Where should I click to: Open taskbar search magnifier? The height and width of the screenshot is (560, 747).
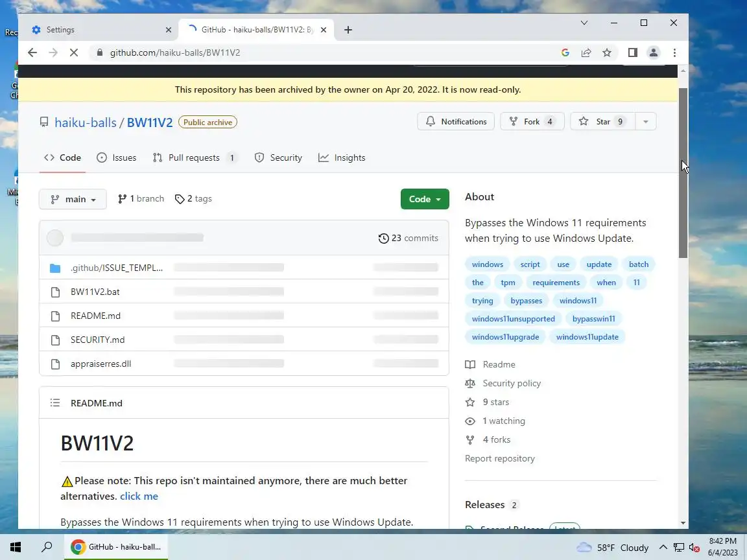click(x=47, y=547)
